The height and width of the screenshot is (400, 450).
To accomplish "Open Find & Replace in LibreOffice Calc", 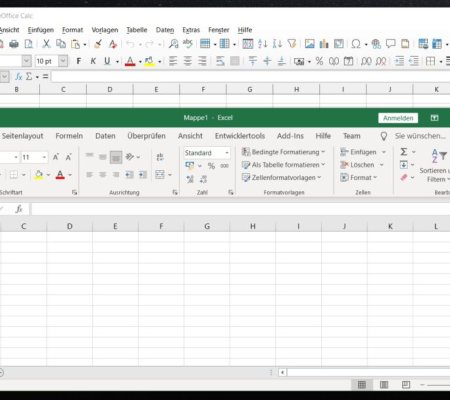I will click(173, 44).
